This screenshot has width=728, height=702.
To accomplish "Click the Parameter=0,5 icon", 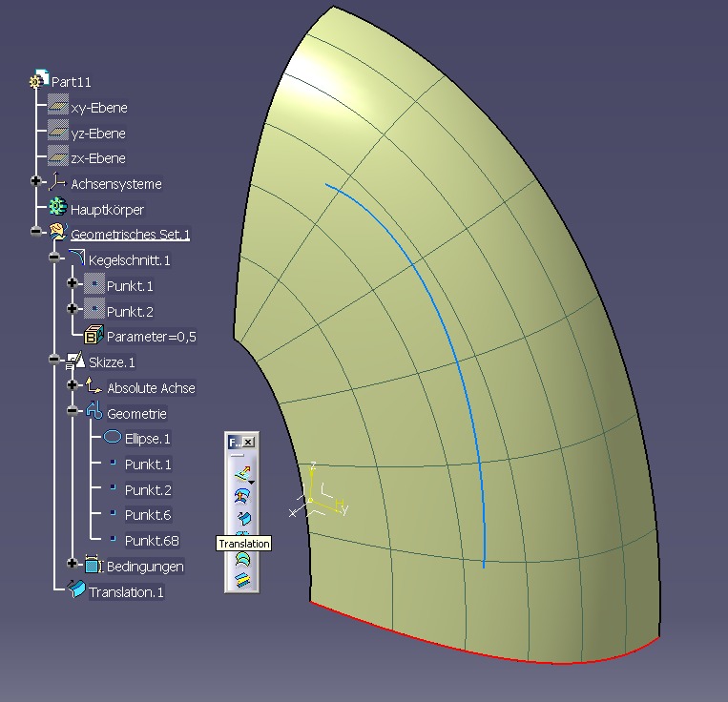I will (94, 335).
